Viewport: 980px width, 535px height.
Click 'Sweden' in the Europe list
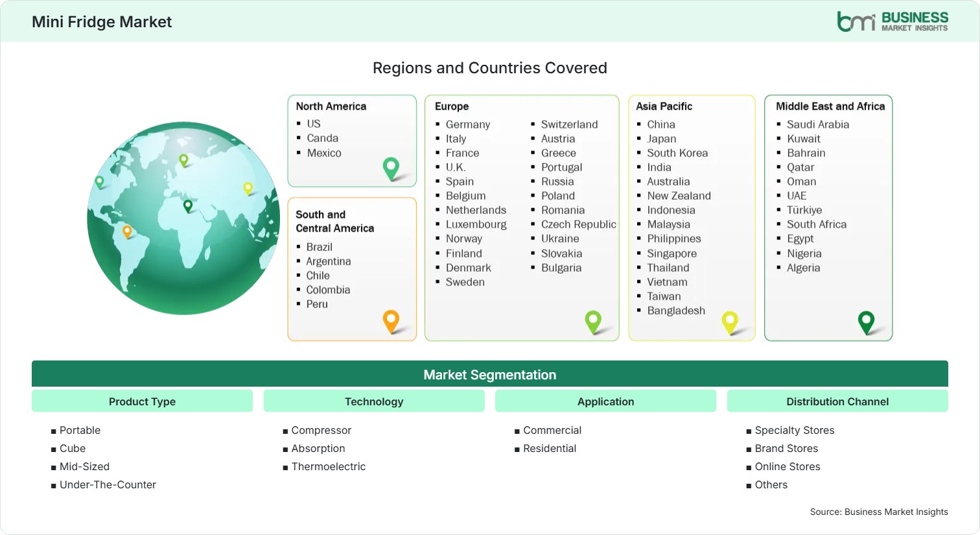click(x=465, y=282)
